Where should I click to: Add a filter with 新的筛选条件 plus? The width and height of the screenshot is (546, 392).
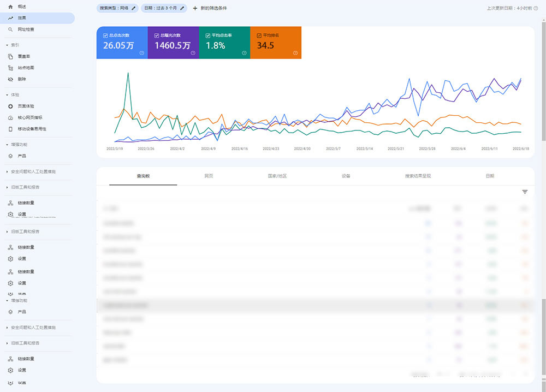(x=195, y=8)
